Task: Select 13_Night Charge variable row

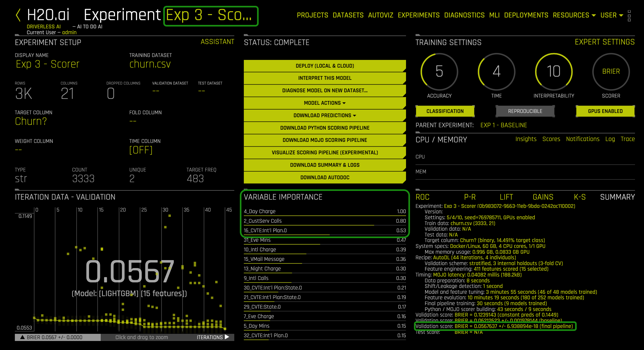Action: tap(325, 269)
